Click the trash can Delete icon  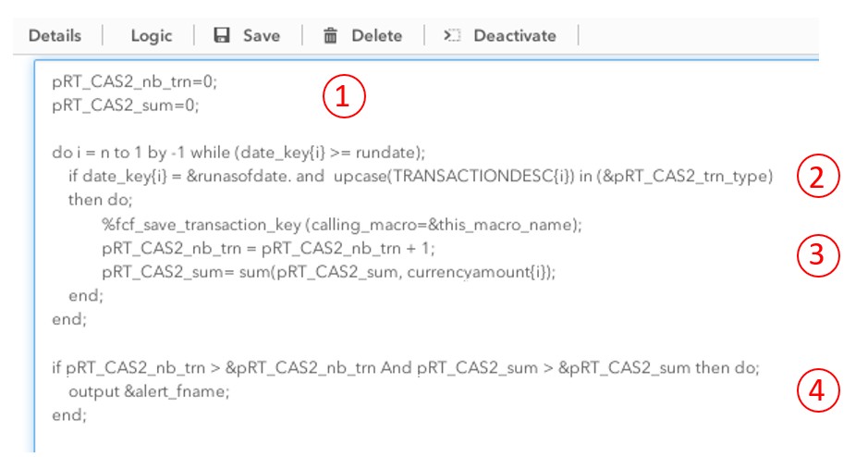(x=330, y=36)
